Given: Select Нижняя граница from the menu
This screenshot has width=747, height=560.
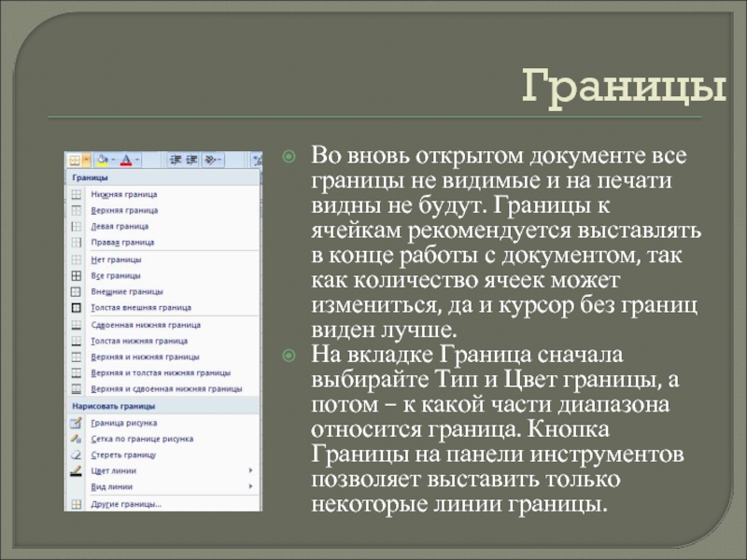Looking at the screenshot, I should [123, 194].
